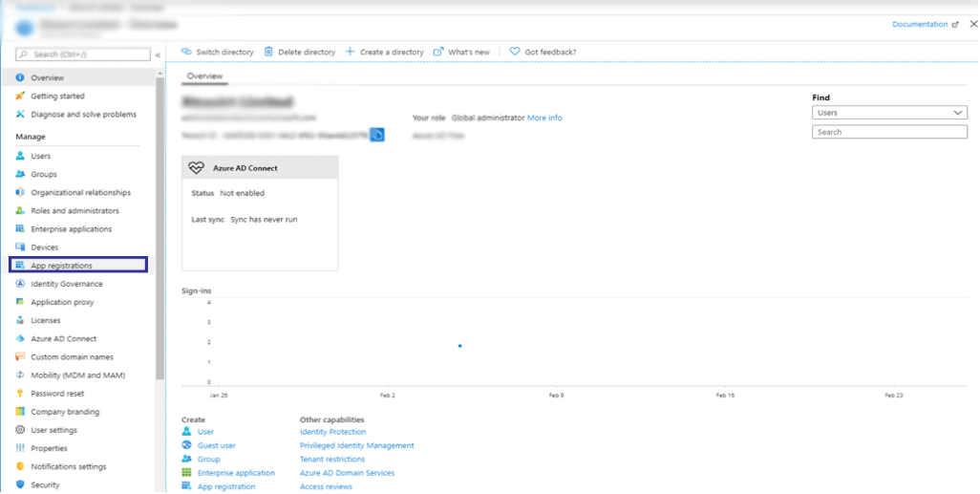The height and width of the screenshot is (494, 980).
Task: Click the sign-ins chart data point
Action: (460, 346)
